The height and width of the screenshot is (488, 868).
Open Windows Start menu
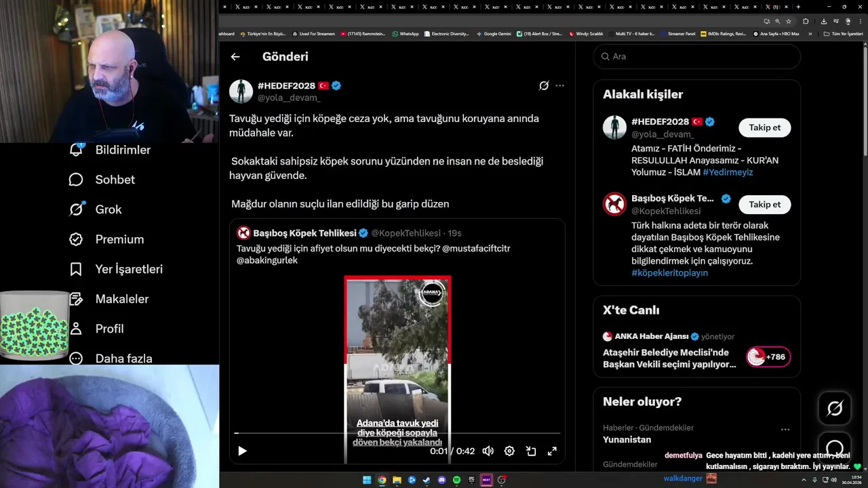367,480
